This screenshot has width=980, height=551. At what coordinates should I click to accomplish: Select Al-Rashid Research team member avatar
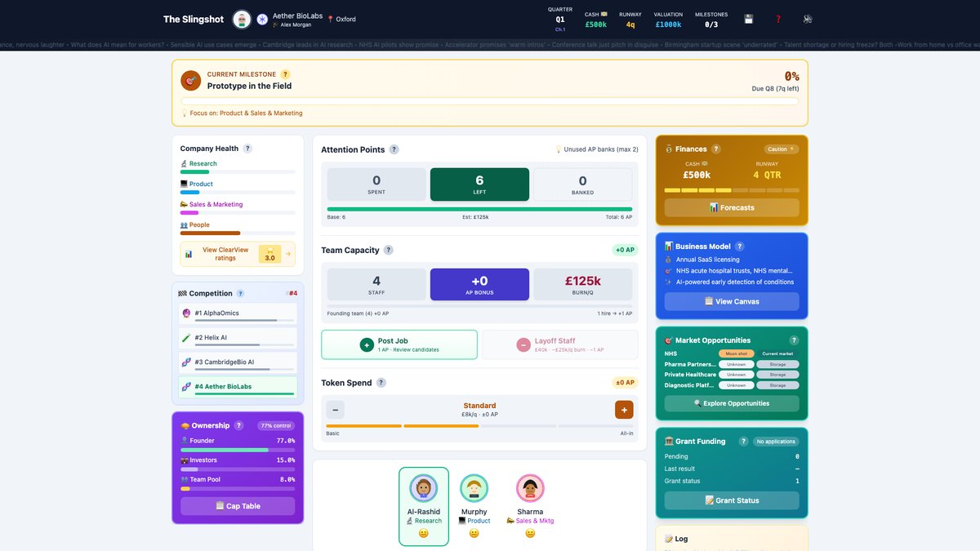pyautogui.click(x=424, y=488)
